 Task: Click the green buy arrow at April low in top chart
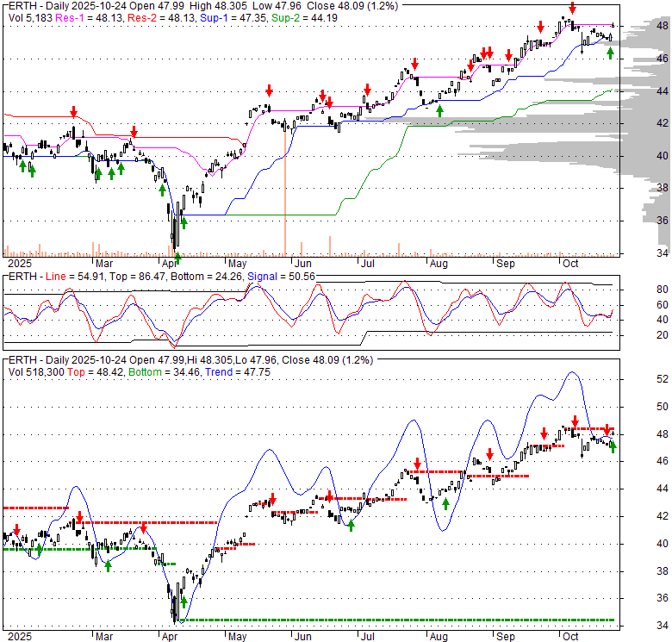(177, 257)
